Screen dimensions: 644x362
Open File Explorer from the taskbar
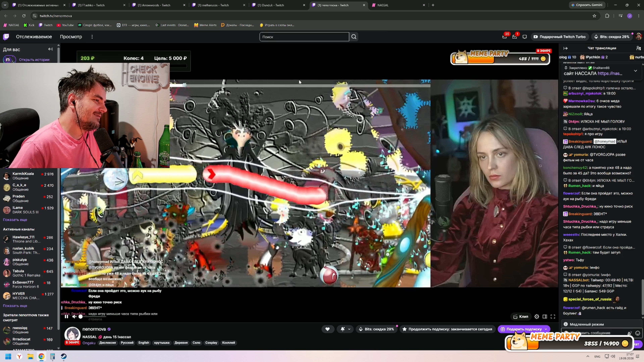[x=31, y=356]
